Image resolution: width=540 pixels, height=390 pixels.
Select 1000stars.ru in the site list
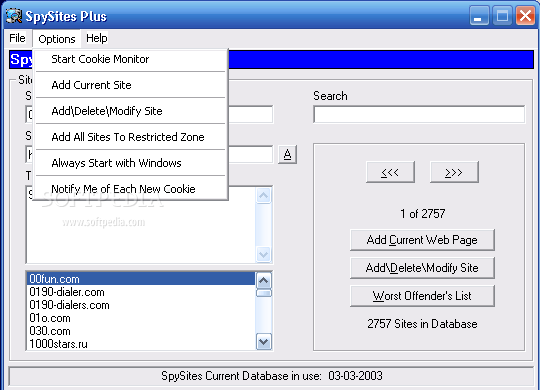point(141,344)
